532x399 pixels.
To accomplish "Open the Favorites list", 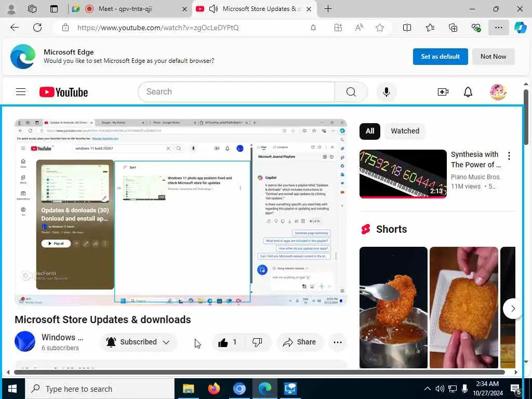I will click(x=430, y=28).
